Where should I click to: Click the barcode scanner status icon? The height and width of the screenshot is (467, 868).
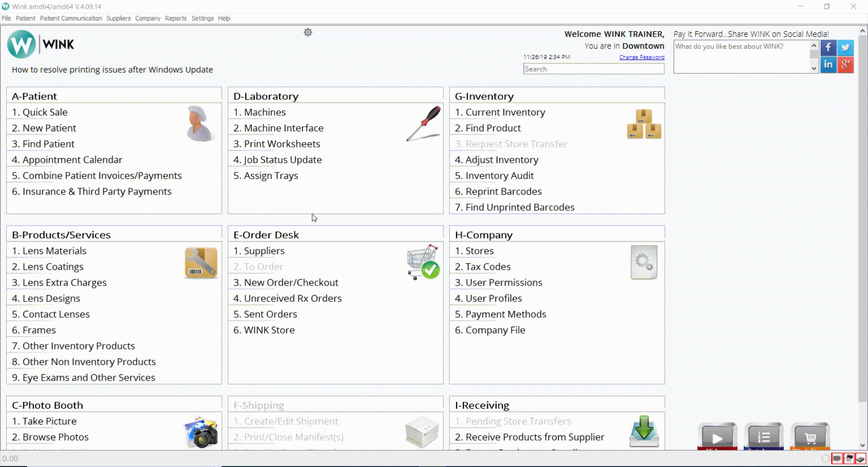pos(837,458)
